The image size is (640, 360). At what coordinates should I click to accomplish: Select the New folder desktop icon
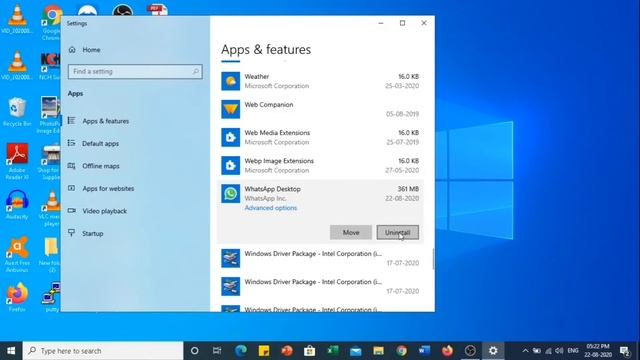click(x=51, y=254)
